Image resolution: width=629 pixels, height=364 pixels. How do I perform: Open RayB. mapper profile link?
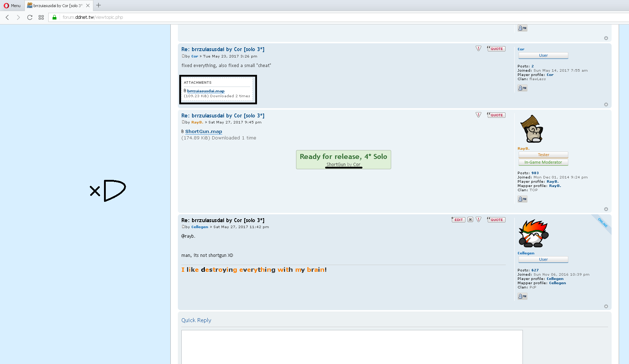point(555,186)
